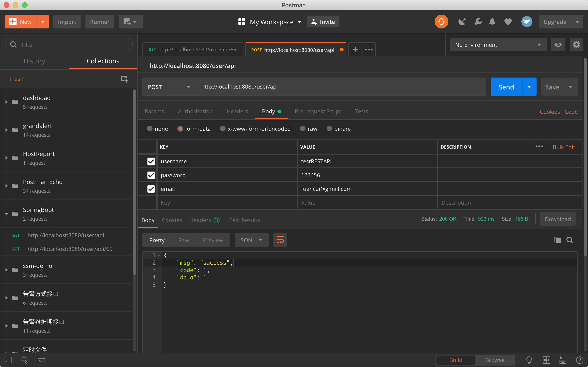Click the blue Send button
588x367 pixels.
pos(506,87)
